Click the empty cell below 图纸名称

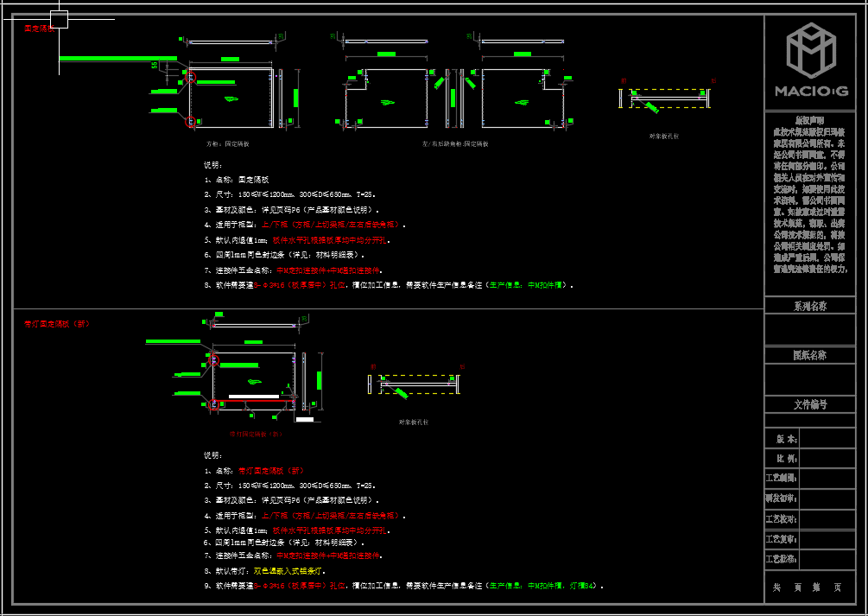click(x=809, y=378)
